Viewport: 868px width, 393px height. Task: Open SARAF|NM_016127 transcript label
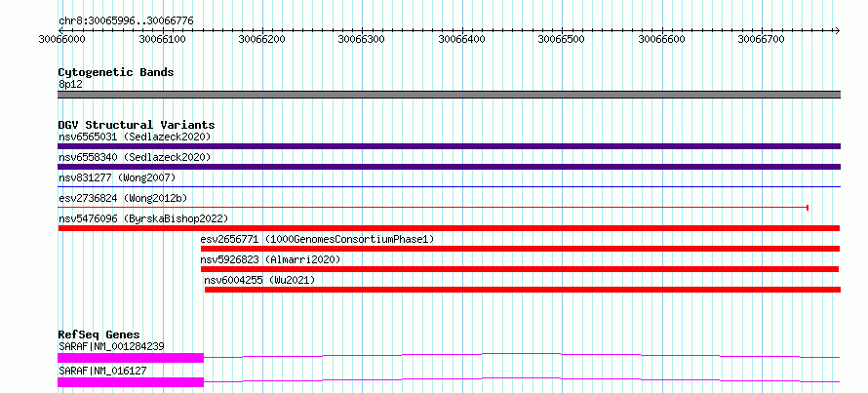[102, 371]
